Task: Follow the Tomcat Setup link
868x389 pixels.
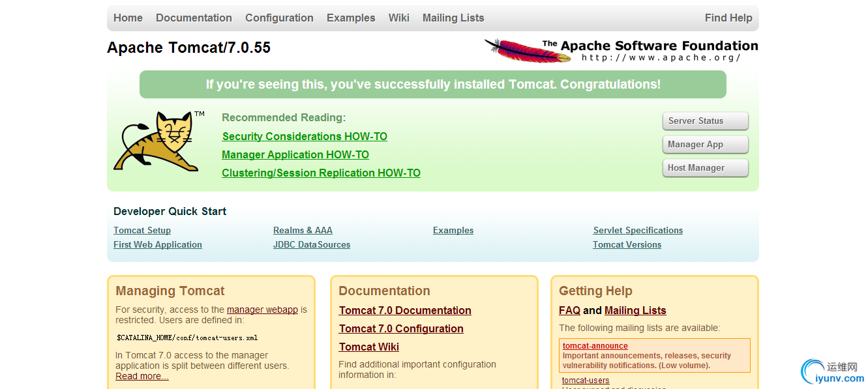Action: coord(142,230)
